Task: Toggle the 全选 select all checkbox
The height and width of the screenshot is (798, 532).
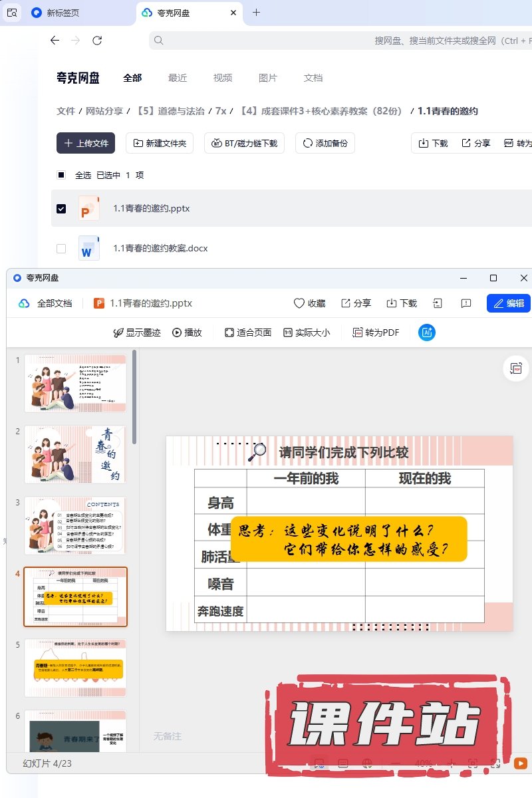Action: coord(61,176)
